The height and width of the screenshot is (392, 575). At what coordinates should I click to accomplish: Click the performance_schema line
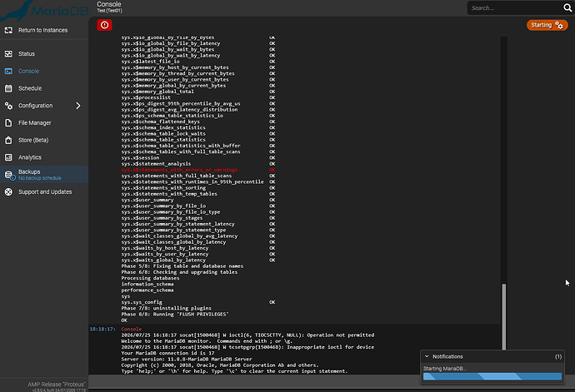pyautogui.click(x=147, y=290)
